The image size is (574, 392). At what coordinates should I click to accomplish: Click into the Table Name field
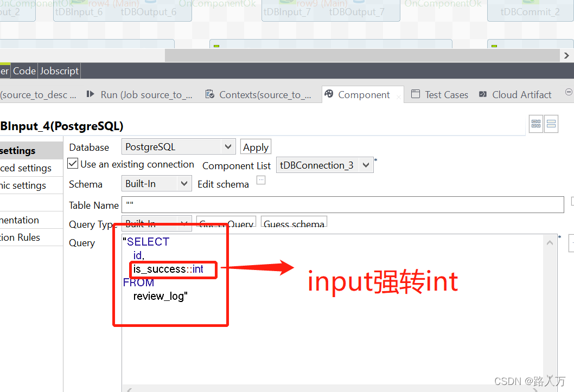[343, 205]
